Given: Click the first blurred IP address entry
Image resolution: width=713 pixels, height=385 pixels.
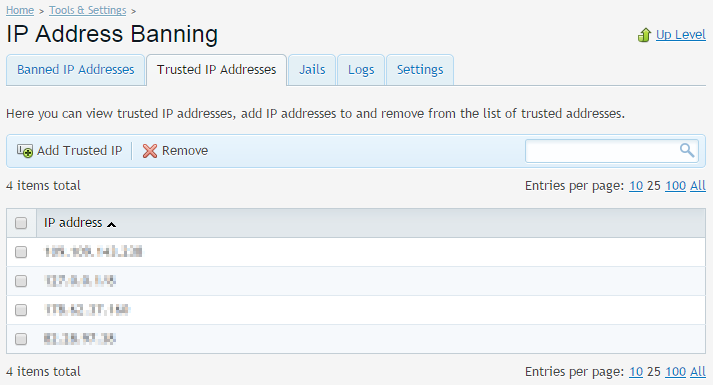Looking at the screenshot, I should pos(93,252).
